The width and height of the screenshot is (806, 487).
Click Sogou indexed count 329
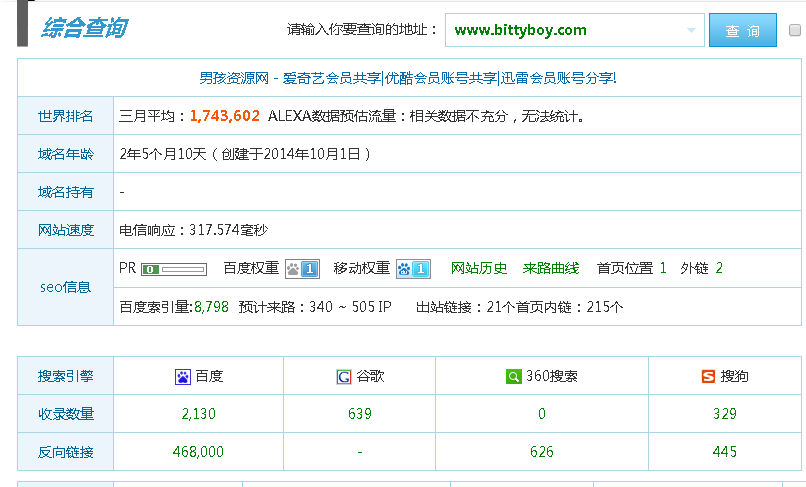[725, 414]
